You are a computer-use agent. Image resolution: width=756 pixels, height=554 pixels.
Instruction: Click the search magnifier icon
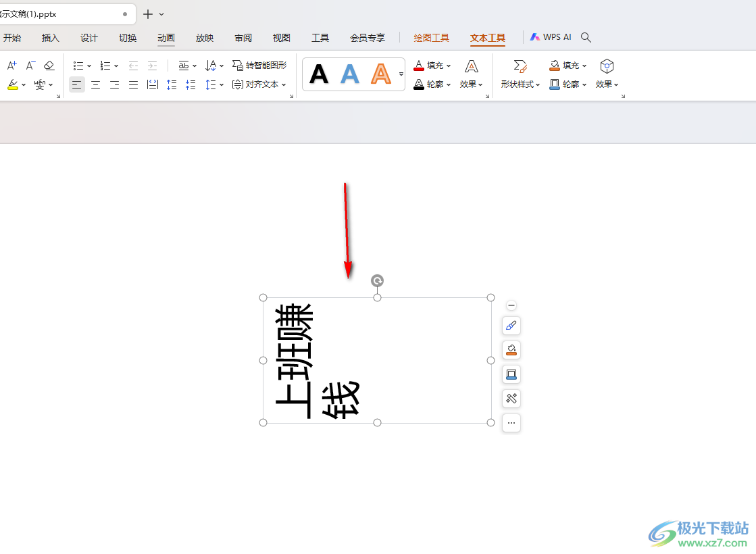click(x=586, y=38)
